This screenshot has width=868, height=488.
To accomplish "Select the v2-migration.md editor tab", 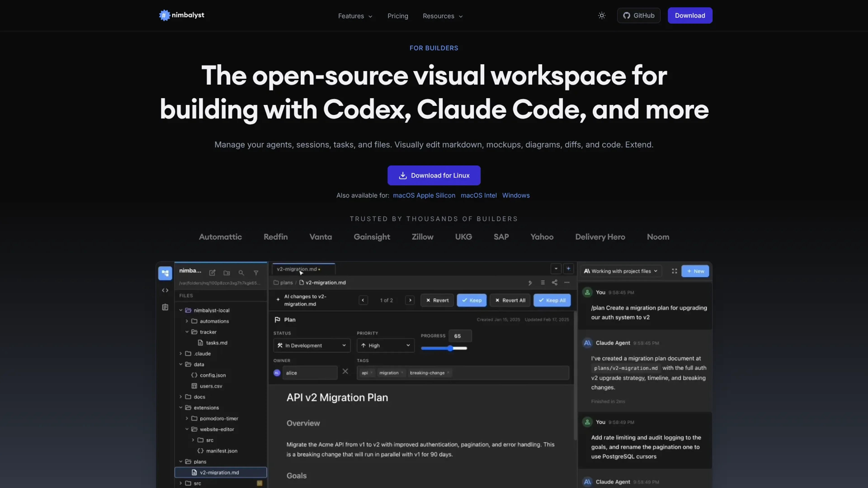I will 303,269.
